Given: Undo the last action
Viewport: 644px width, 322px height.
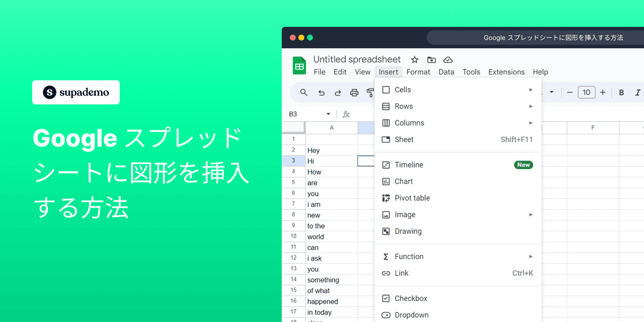Looking at the screenshot, I should coord(321,92).
